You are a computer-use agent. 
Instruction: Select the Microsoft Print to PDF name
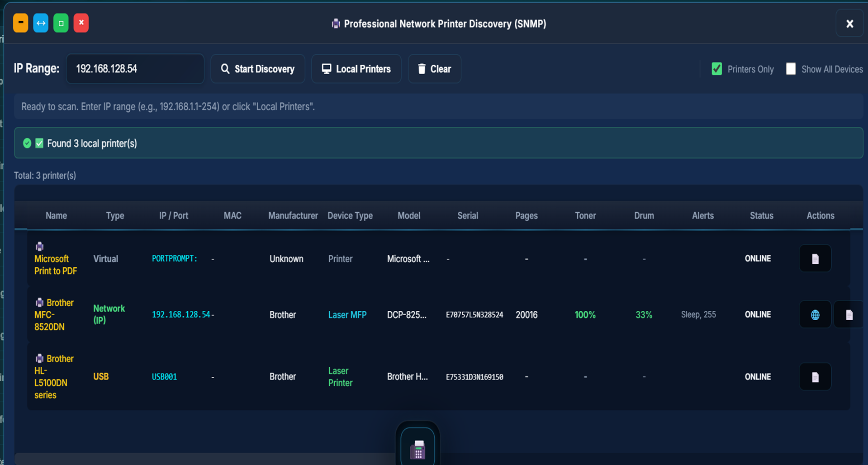coord(56,265)
